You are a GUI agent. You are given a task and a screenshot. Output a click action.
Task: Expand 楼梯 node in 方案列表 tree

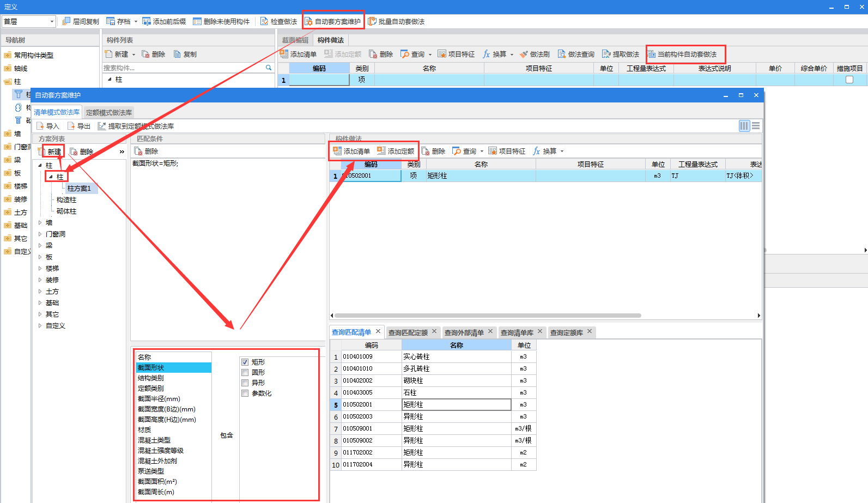point(40,268)
